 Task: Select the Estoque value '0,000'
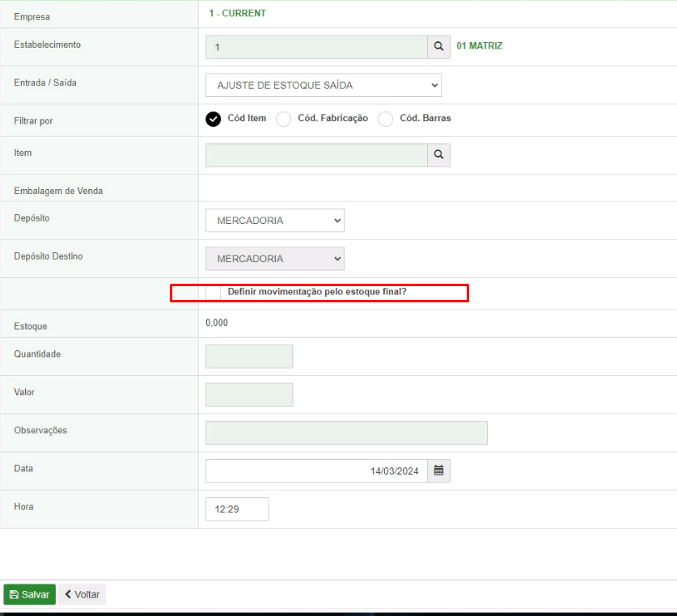coord(217,323)
